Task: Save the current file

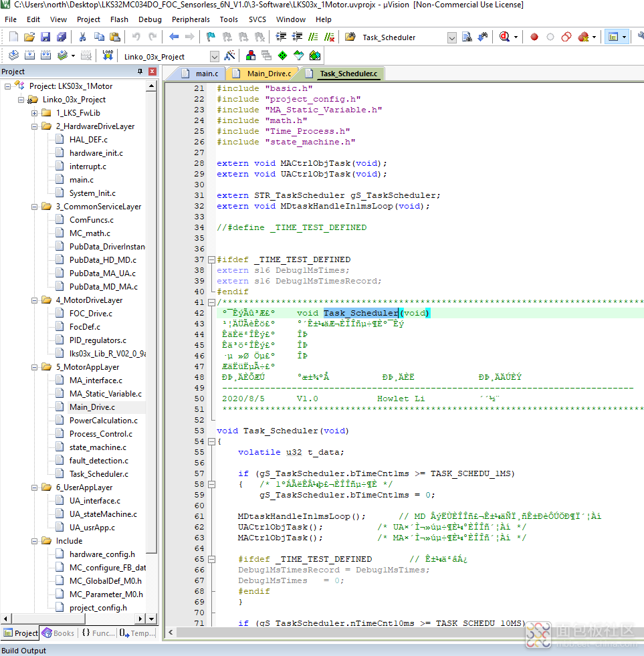Action: click(45, 37)
